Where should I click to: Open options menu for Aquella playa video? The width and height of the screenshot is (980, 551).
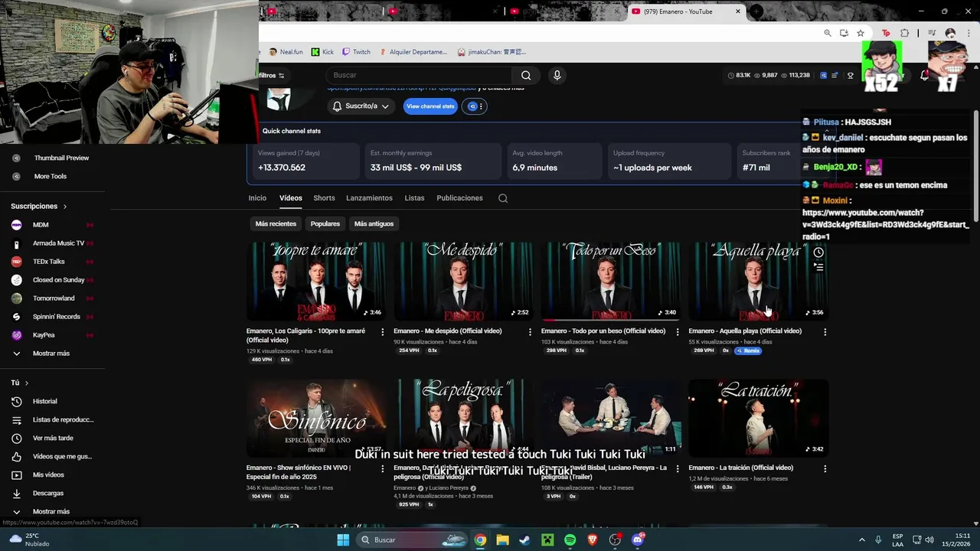pyautogui.click(x=825, y=332)
